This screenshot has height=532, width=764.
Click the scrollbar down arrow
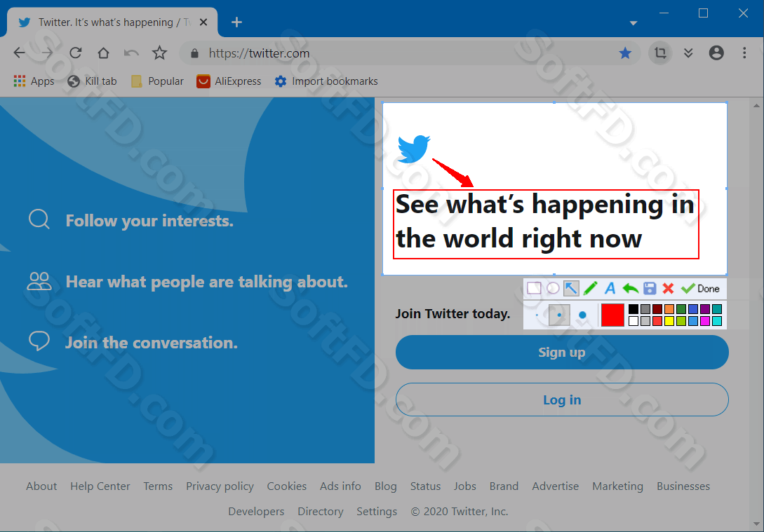(x=756, y=524)
